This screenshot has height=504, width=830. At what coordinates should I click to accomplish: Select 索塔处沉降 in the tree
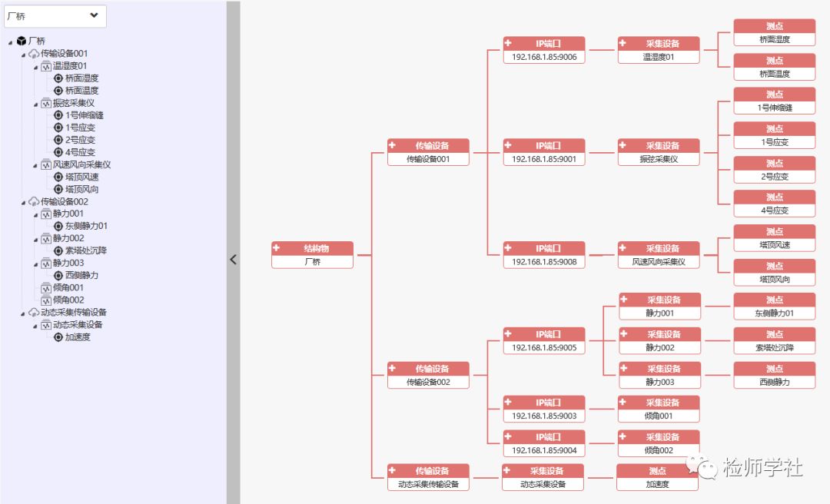(x=86, y=250)
